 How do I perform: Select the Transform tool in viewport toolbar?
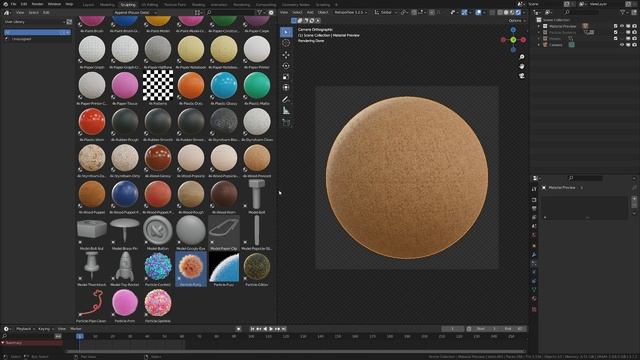[286, 87]
